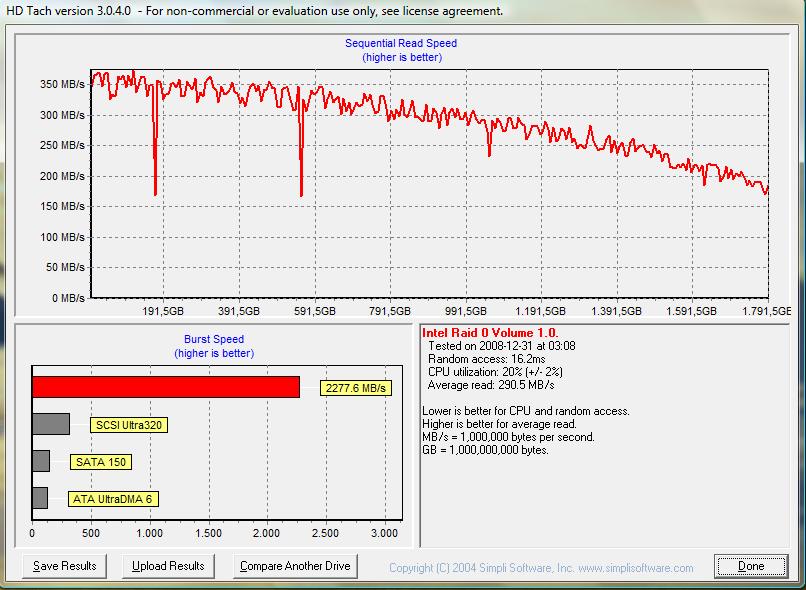Click the 791,5GB axis label
The height and width of the screenshot is (590, 806).
coord(390,311)
